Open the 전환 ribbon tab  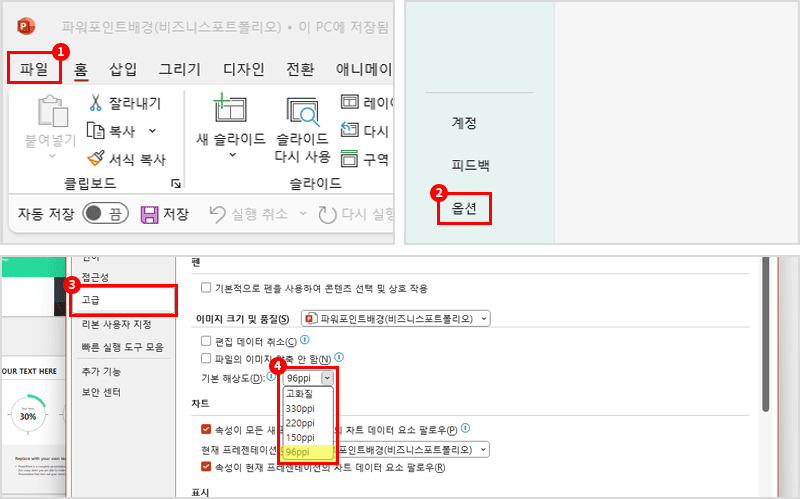pos(300,69)
